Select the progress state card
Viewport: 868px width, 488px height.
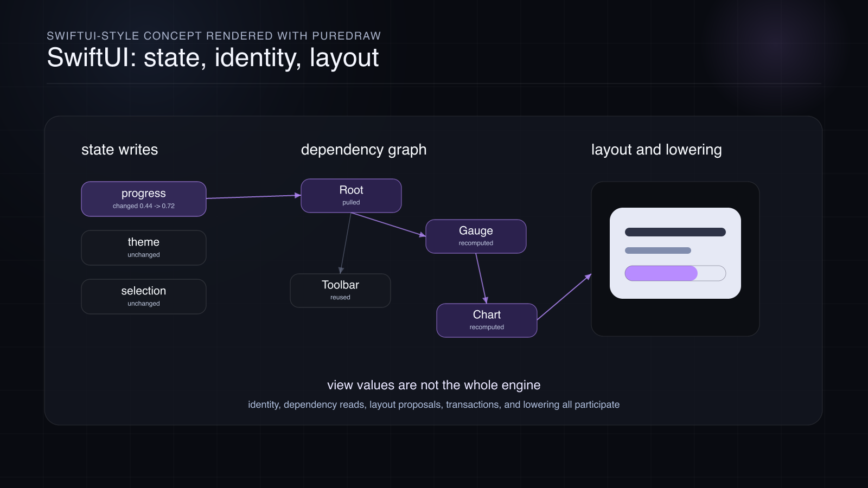click(x=144, y=199)
